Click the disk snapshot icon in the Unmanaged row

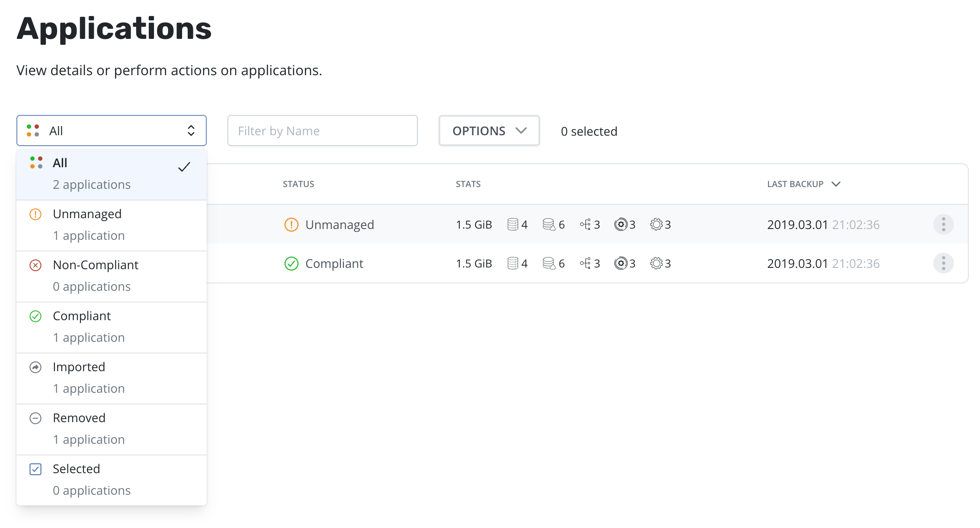click(x=549, y=225)
